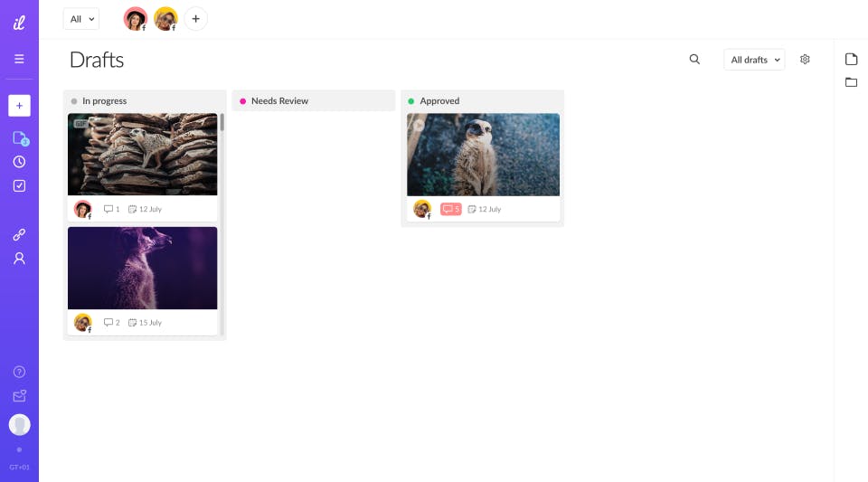Click the avatar on the Approved card

tap(422, 209)
